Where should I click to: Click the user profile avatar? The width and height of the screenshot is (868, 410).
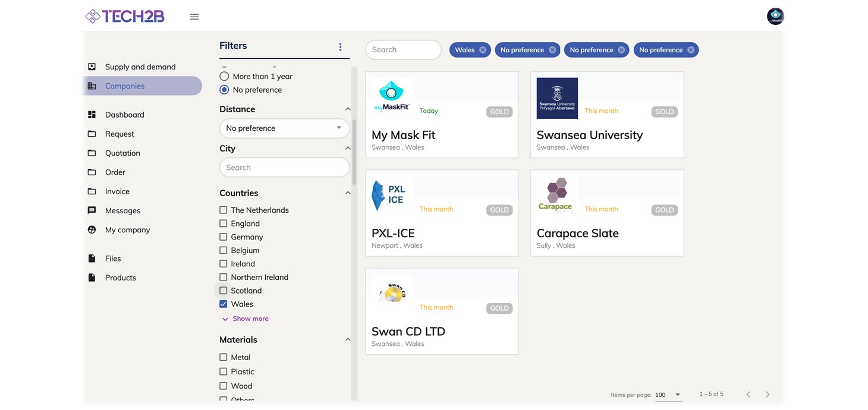pyautogui.click(x=775, y=16)
